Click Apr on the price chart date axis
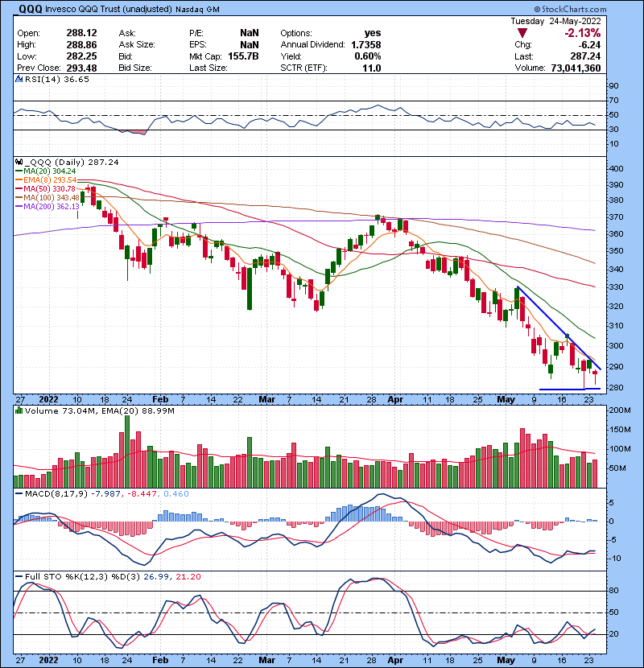Image resolution: width=644 pixels, height=668 pixels. pos(395,400)
